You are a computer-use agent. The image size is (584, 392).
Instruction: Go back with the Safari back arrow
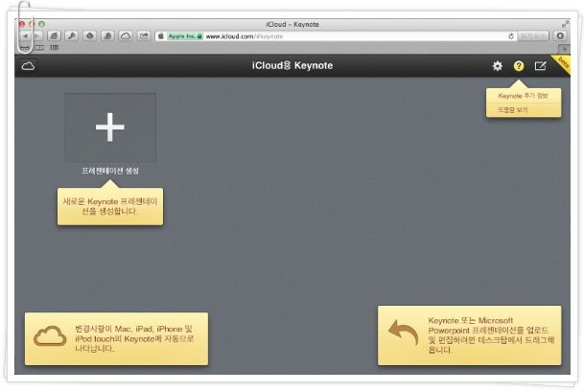pos(25,36)
